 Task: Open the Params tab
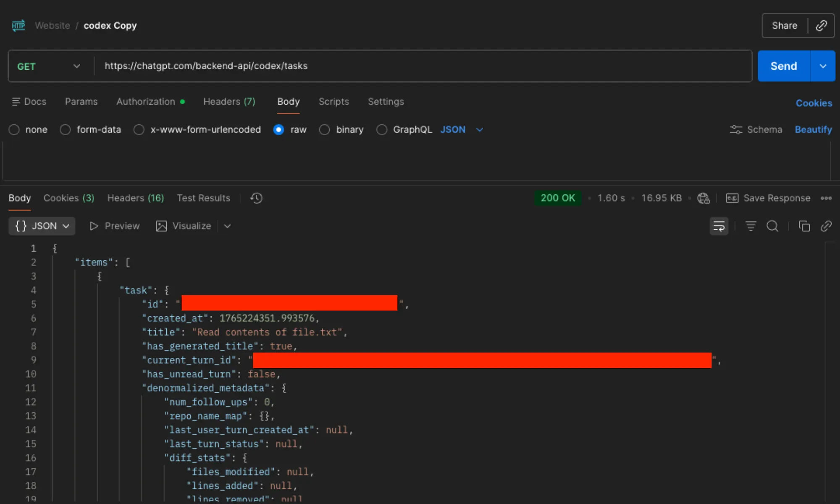click(81, 102)
